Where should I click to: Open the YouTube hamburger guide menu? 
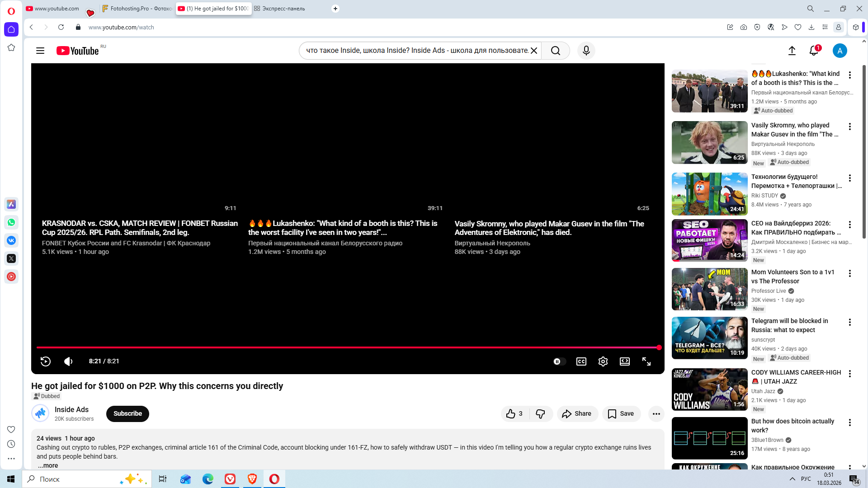tap(40, 51)
